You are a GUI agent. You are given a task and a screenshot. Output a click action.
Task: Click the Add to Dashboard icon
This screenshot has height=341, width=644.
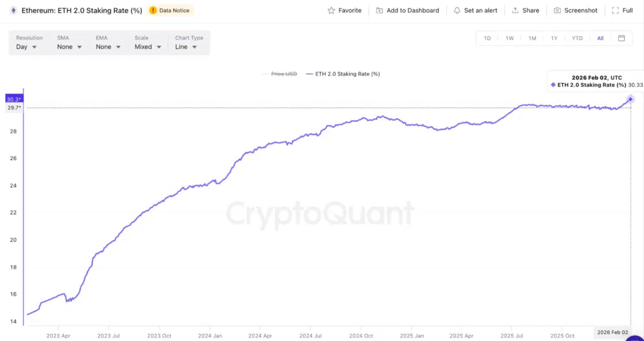379,11
